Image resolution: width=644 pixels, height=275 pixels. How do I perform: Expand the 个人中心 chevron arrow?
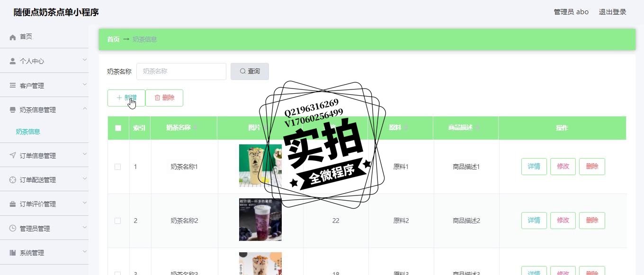(x=85, y=60)
